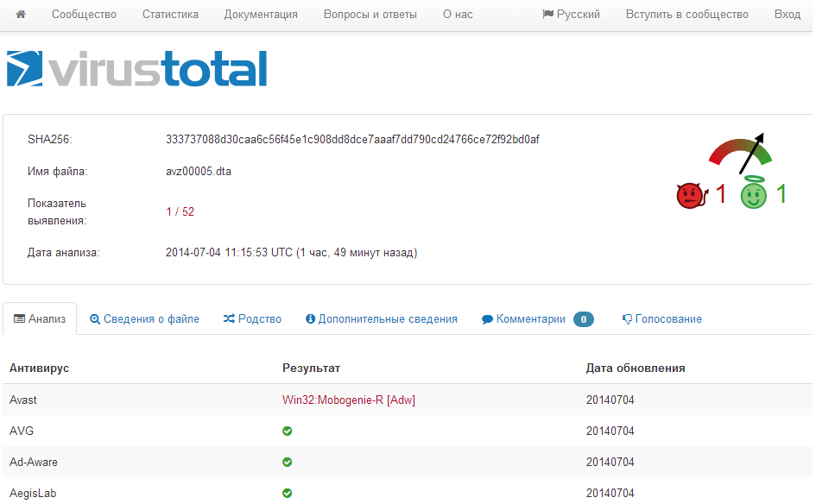This screenshot has width=816, height=504.
Task: Select Ad-Aware update date 20140704
Action: (x=610, y=462)
